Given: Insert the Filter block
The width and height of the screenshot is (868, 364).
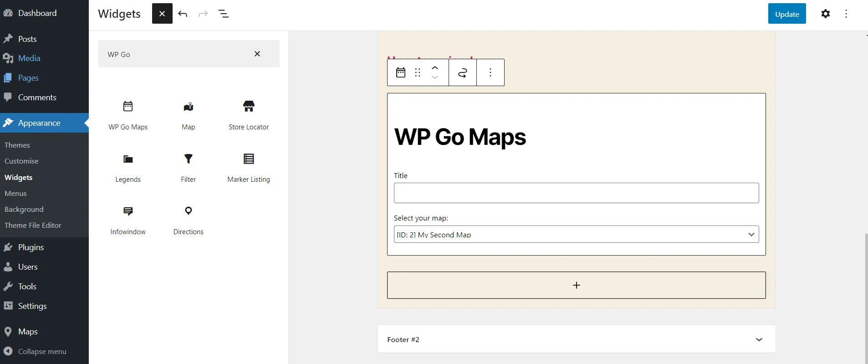Looking at the screenshot, I should pyautogui.click(x=189, y=168).
